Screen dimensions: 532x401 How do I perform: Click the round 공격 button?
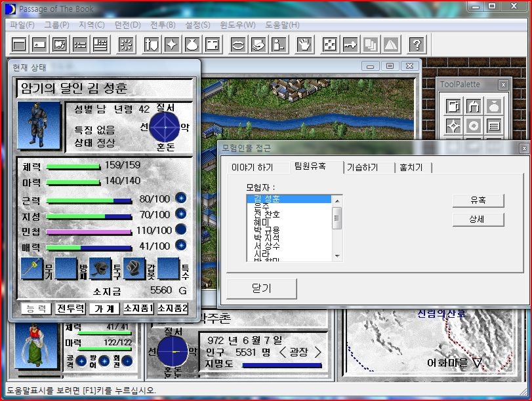tap(81, 361)
